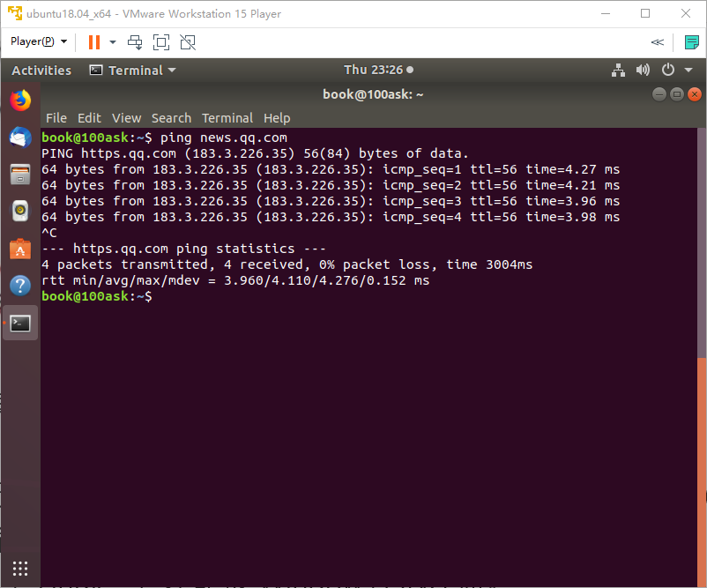
Task: Open Firefox from the Ubuntu dock
Action: click(x=20, y=100)
